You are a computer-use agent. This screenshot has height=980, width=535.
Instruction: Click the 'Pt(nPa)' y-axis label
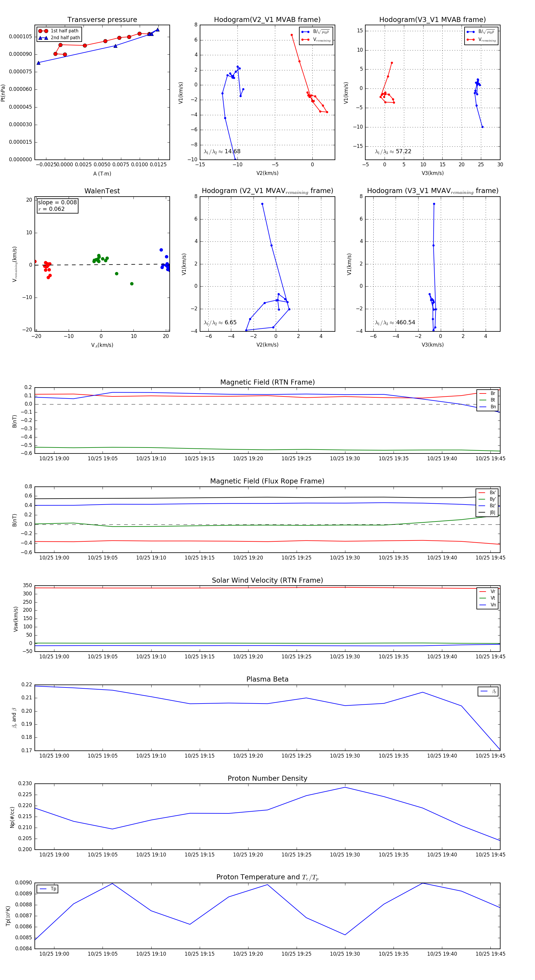point(4,93)
